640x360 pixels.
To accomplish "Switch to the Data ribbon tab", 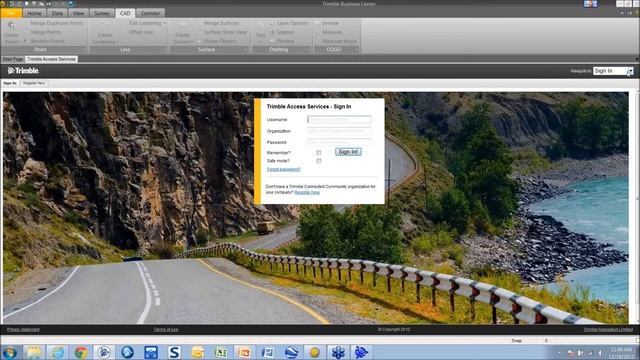I will tap(57, 13).
